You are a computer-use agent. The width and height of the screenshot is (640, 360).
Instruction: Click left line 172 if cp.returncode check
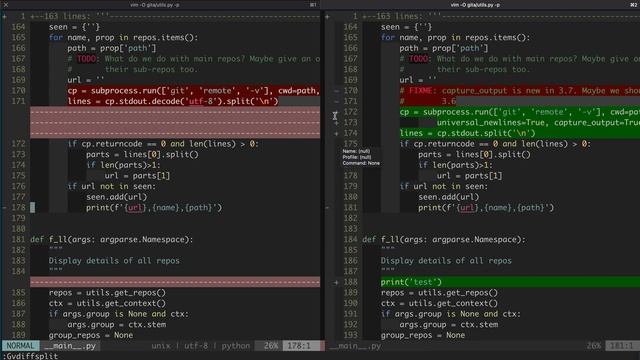(163, 144)
